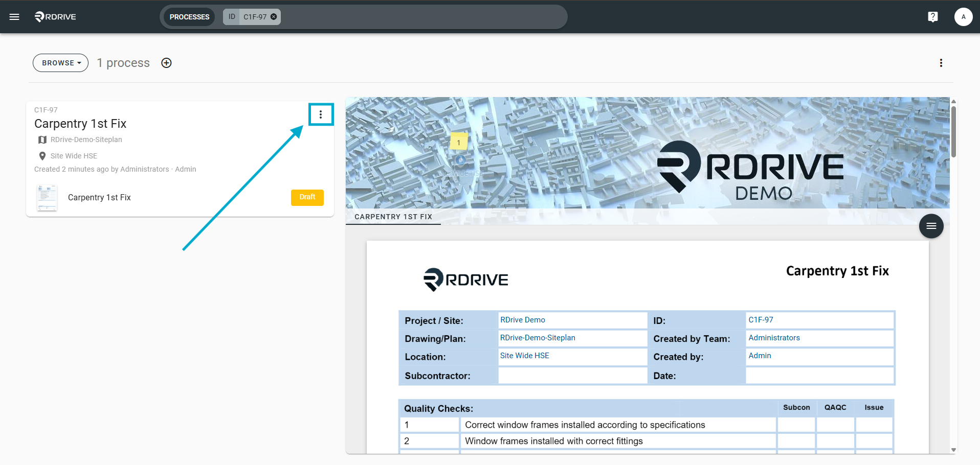
Task: Open the user account avatar A
Action: [x=963, y=17]
